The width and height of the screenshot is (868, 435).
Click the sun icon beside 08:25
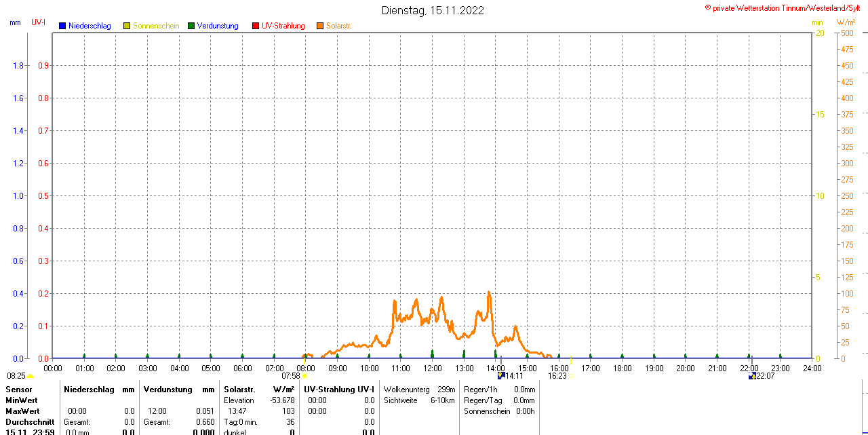click(30, 376)
